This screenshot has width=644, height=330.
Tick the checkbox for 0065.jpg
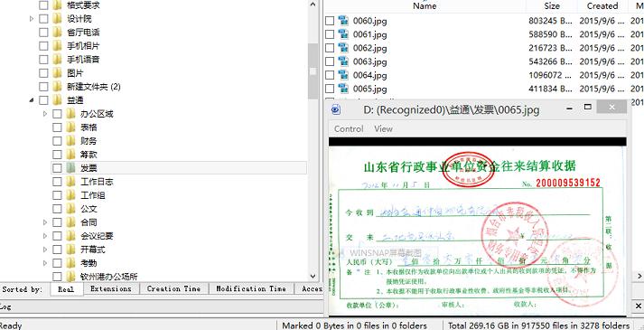click(x=330, y=89)
